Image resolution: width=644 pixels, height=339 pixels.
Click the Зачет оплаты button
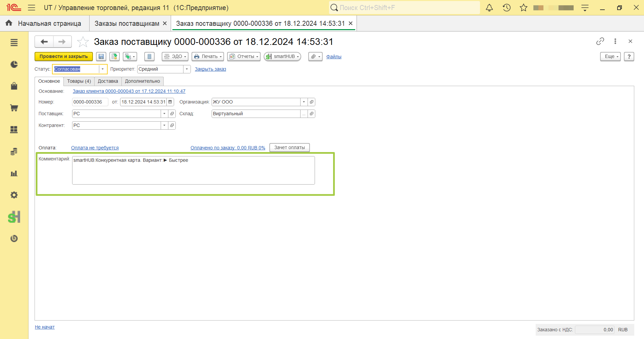point(289,147)
